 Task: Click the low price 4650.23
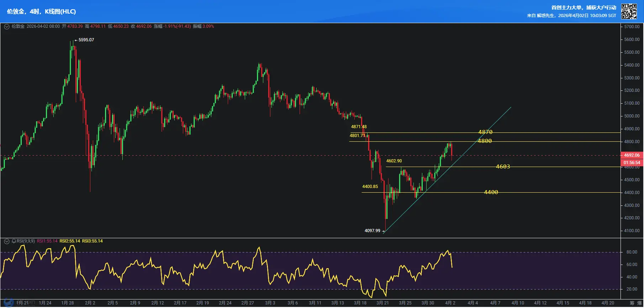(x=121, y=27)
